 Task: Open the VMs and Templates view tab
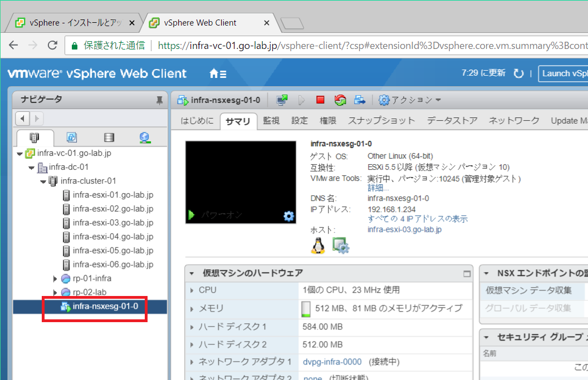coord(72,137)
